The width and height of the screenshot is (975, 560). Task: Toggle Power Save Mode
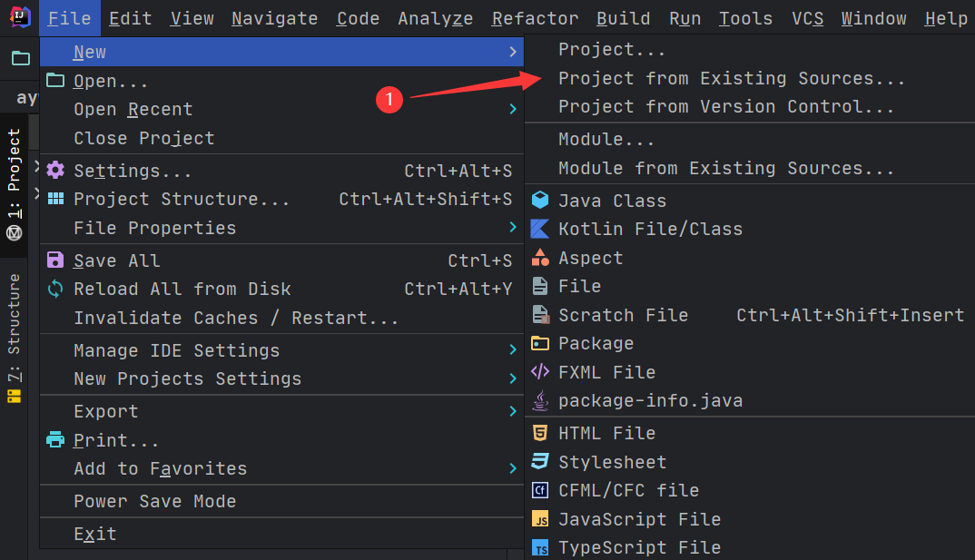click(154, 501)
